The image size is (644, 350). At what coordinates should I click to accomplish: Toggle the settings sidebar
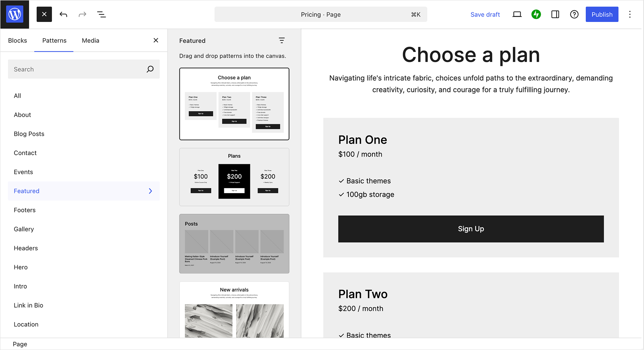click(x=555, y=14)
